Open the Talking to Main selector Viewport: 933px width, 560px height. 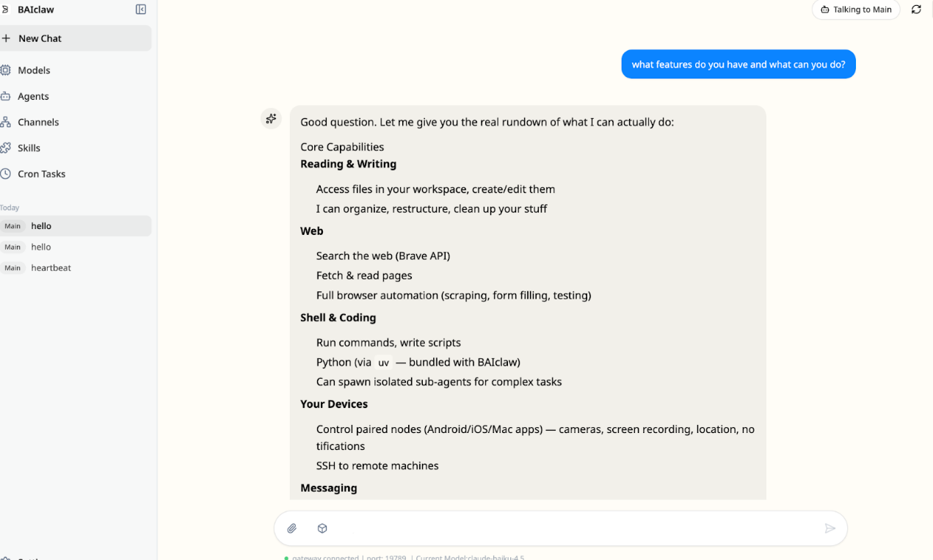(x=855, y=10)
